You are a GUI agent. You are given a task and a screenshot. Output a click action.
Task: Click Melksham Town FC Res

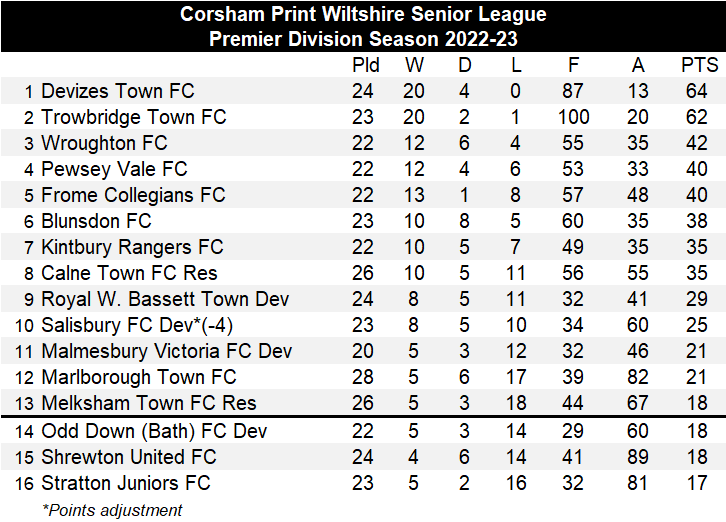pos(148,403)
